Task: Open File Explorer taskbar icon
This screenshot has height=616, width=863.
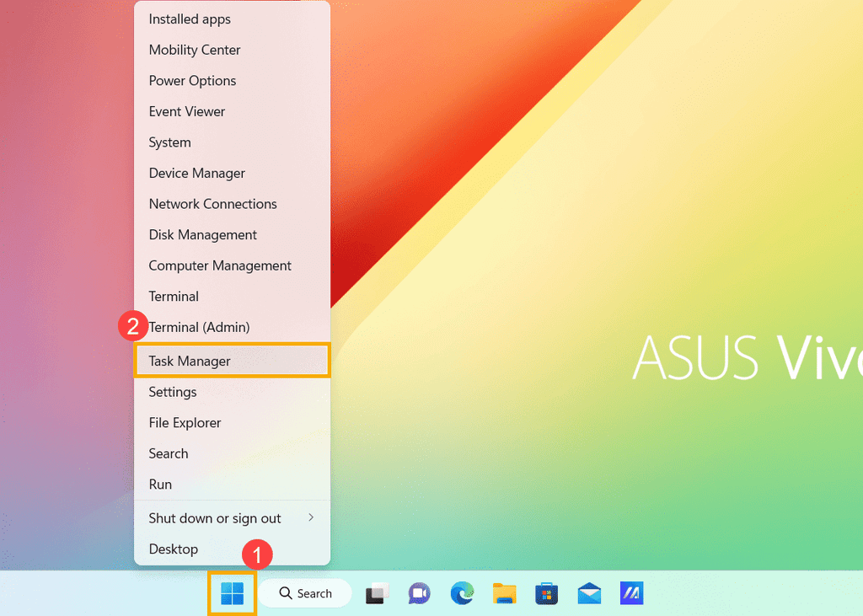Action: [x=504, y=594]
